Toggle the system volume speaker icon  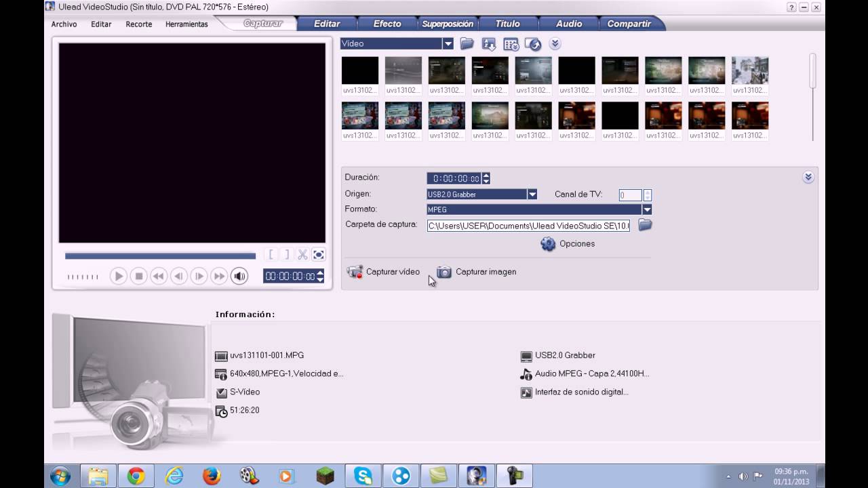(743, 476)
